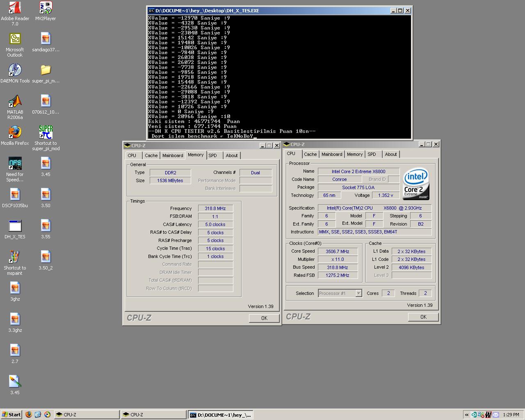Click the Messenger icon in system tray
The image size is (525, 420).
(482, 415)
